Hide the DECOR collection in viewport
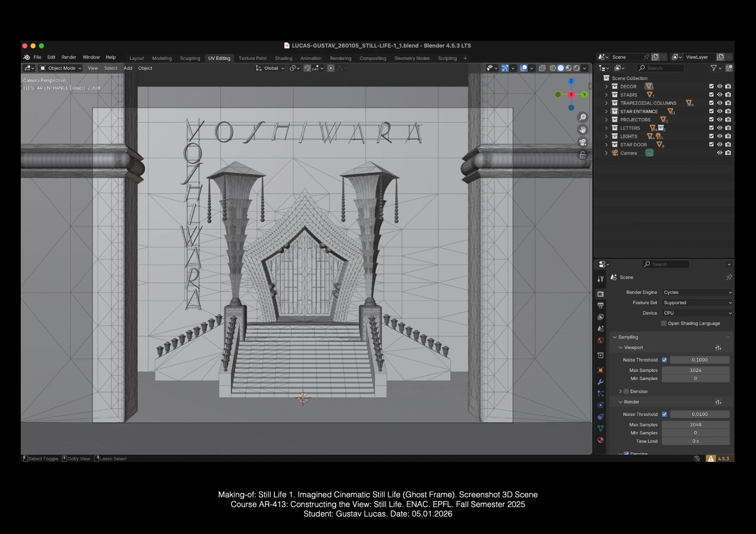Image resolution: width=756 pixels, height=534 pixels. (720, 86)
